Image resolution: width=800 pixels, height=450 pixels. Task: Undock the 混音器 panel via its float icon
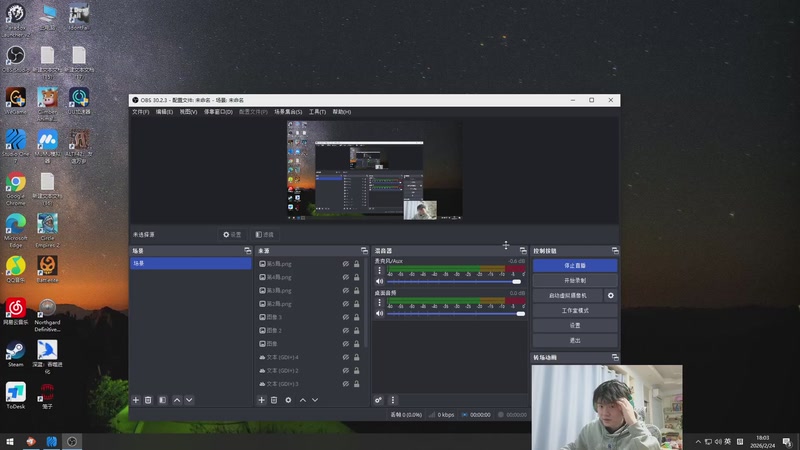coord(523,251)
